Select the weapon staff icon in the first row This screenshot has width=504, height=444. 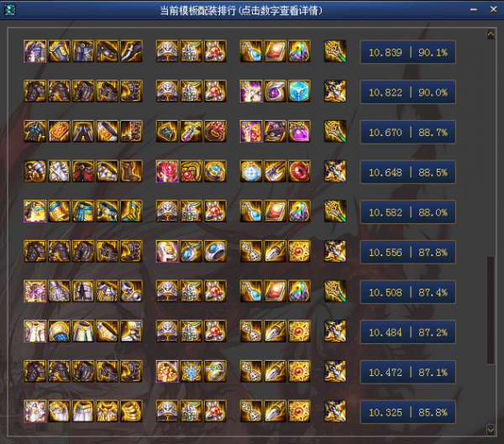tap(335, 51)
